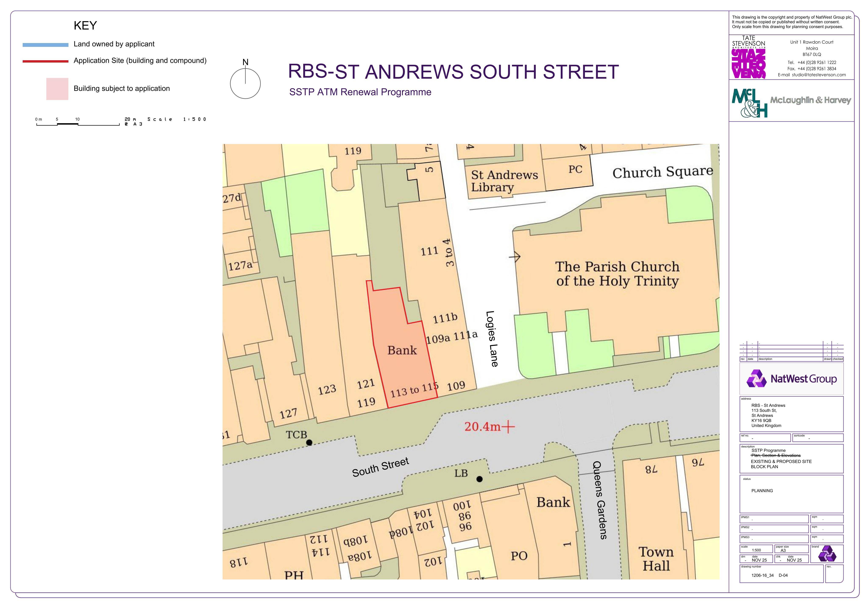Click the 'Church Square' label
This screenshot has height=614, width=868.
663,172
